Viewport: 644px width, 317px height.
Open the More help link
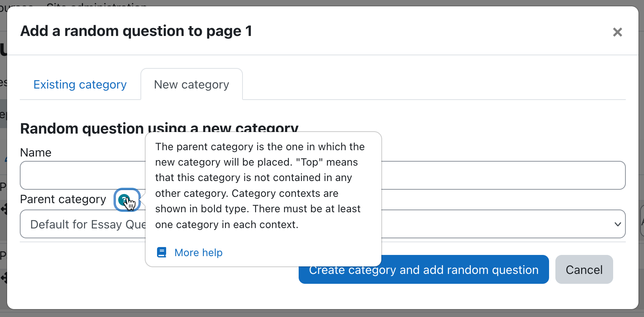pos(198,253)
